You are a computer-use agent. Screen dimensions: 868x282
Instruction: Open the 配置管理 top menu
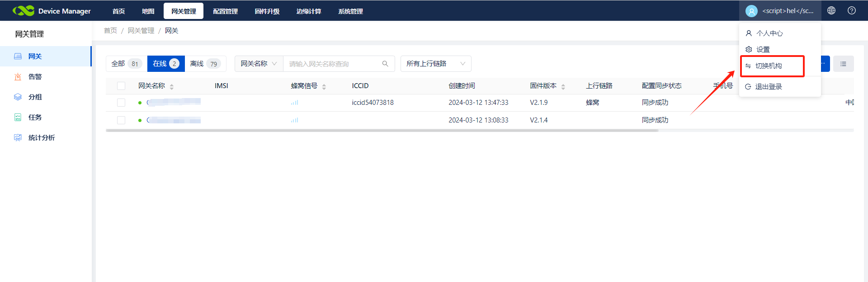226,11
